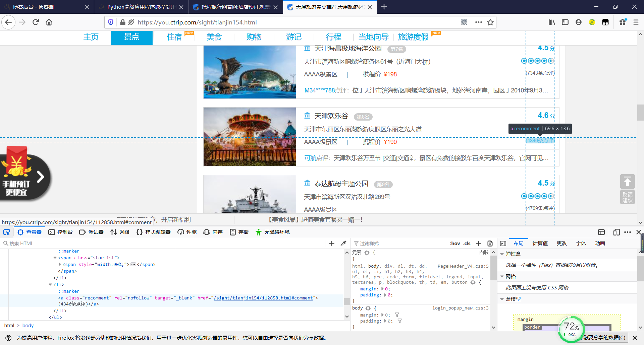Image resolution: width=644 pixels, height=345 pixels.
Task: Open the 天津欢乐谷 attraction link
Action: (x=331, y=116)
